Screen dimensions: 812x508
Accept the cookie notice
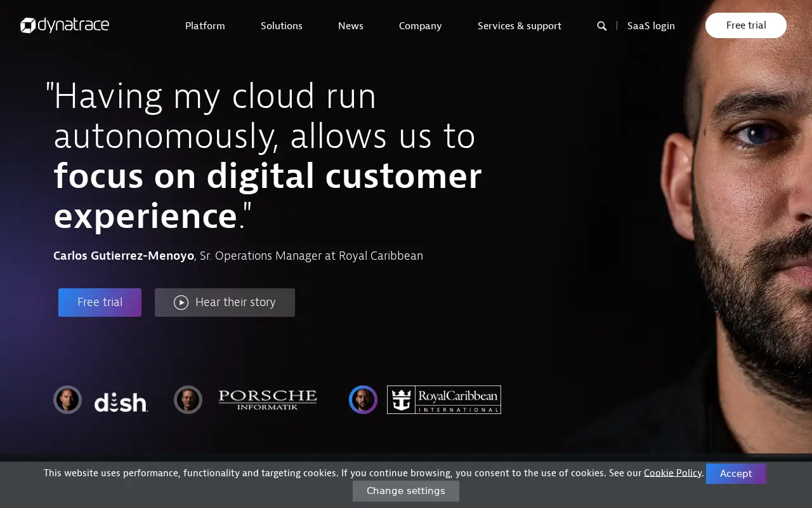736,474
